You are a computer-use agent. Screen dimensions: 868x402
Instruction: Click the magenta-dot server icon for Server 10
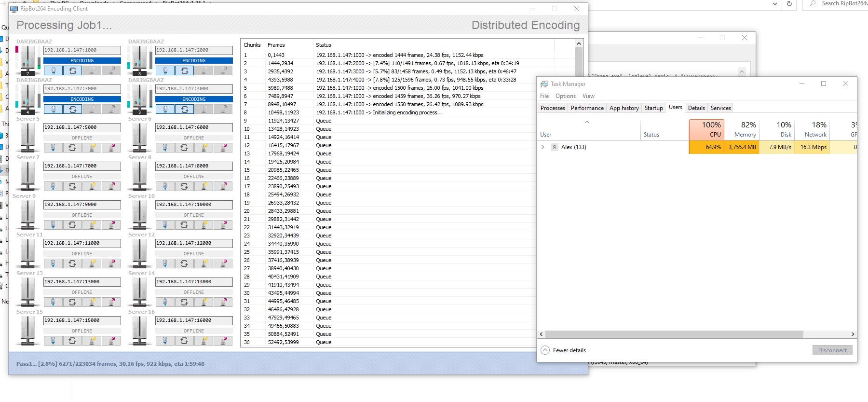[x=223, y=225]
